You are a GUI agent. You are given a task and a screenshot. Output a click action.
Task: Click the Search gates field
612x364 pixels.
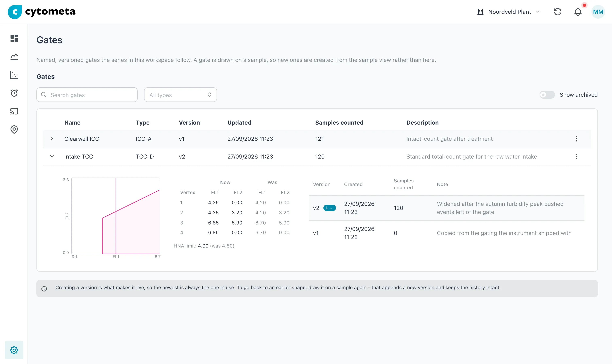(87, 95)
